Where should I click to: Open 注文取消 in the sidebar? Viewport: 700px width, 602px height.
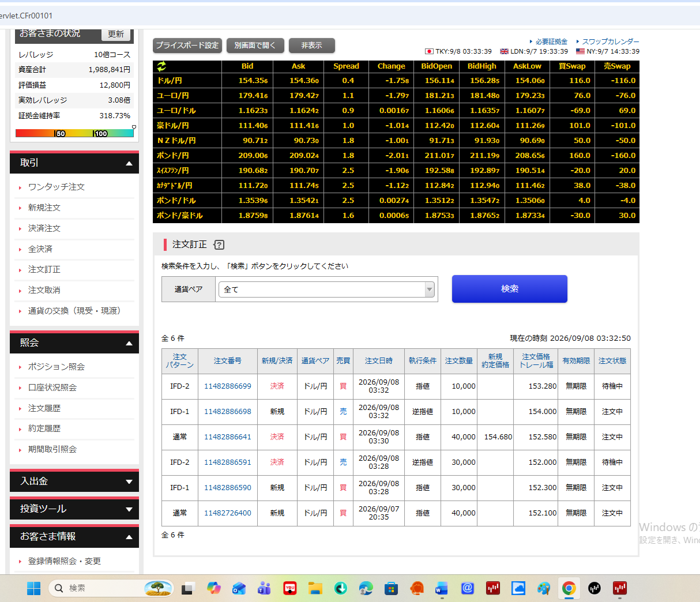tap(44, 290)
